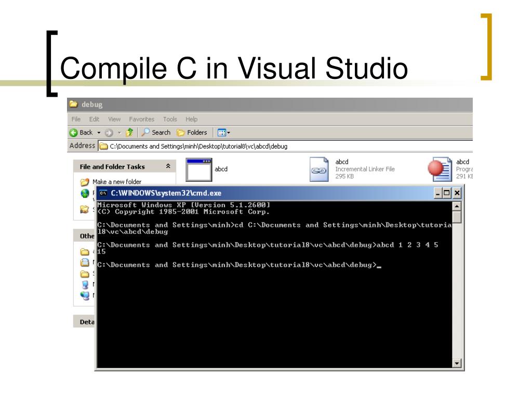This screenshot has width=532, height=399.
Task: Click the cmd.exe title bar icon
Action: pyautogui.click(x=103, y=193)
